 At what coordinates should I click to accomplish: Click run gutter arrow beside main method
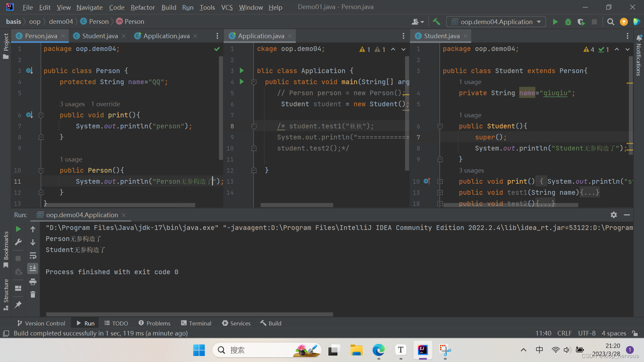[241, 82]
